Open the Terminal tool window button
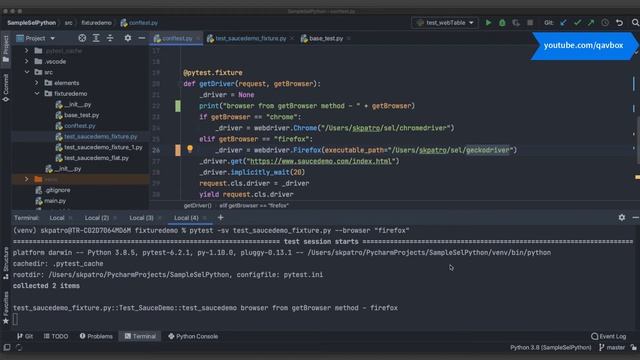Image resolution: width=640 pixels, height=360 pixels. point(140,336)
